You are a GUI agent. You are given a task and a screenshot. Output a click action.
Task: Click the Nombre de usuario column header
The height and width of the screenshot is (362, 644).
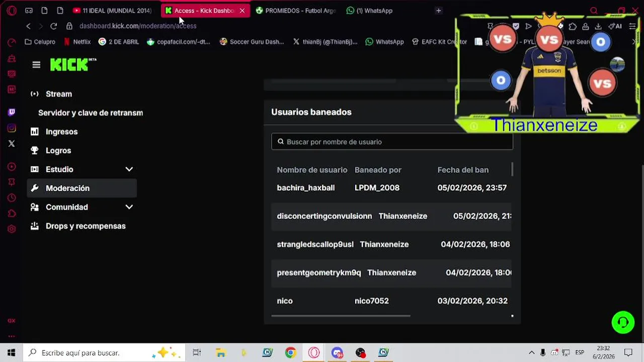tap(312, 170)
